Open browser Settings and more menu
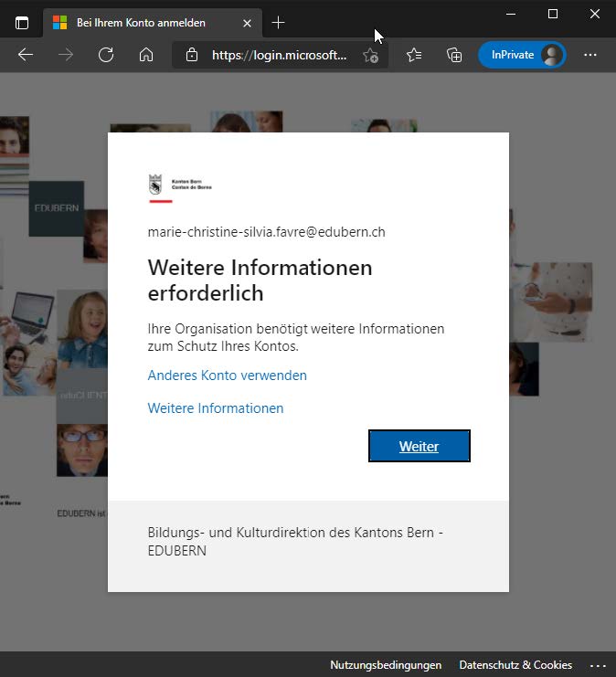 tap(590, 55)
